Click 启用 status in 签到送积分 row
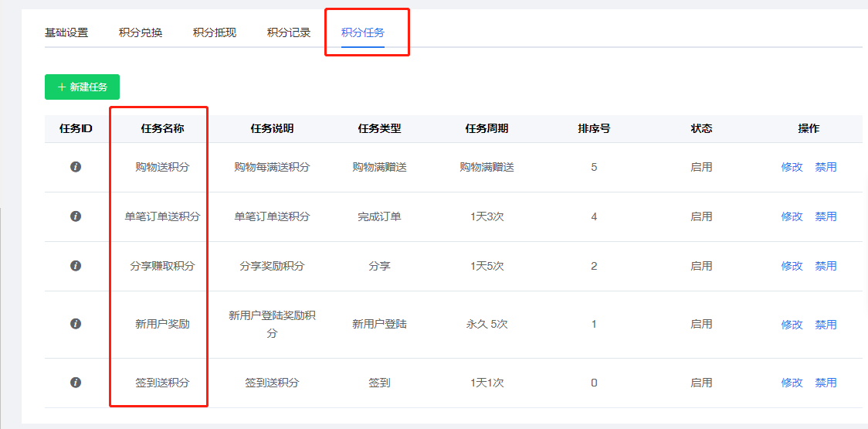The height and width of the screenshot is (429, 868). pos(701,382)
